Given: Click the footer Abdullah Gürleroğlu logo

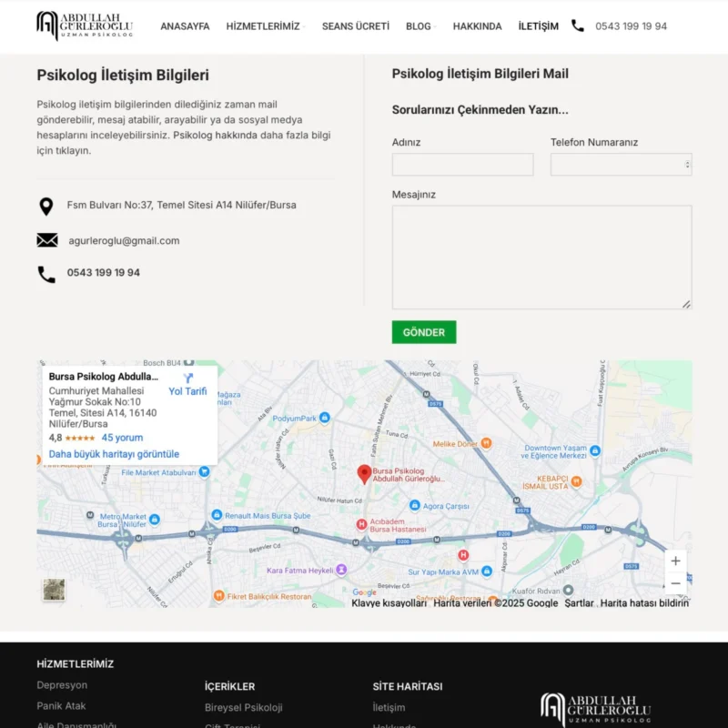Looking at the screenshot, I should tap(596, 709).
